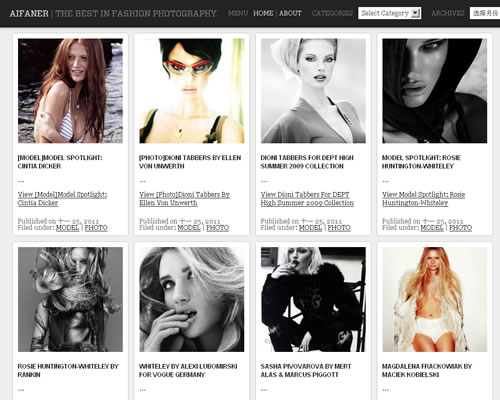Image resolution: width=500 pixels, height=400 pixels.
Task: Open PHOTO category under Rosie spotlight post
Action: (x=460, y=228)
